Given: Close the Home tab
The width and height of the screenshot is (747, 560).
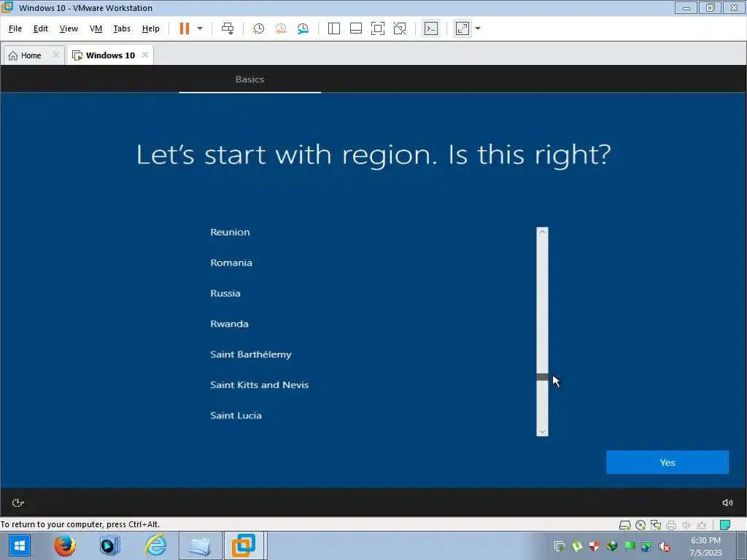Looking at the screenshot, I should [55, 55].
